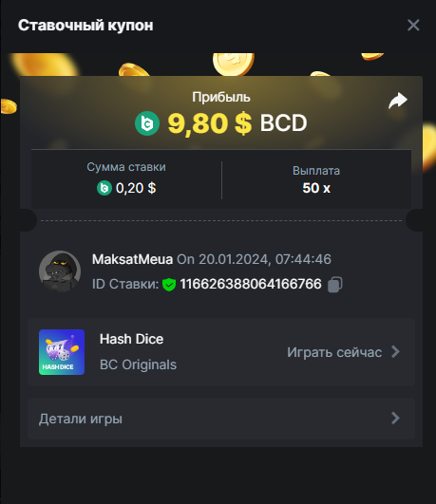
Task: Click the share arrow icon
Action: point(398,101)
